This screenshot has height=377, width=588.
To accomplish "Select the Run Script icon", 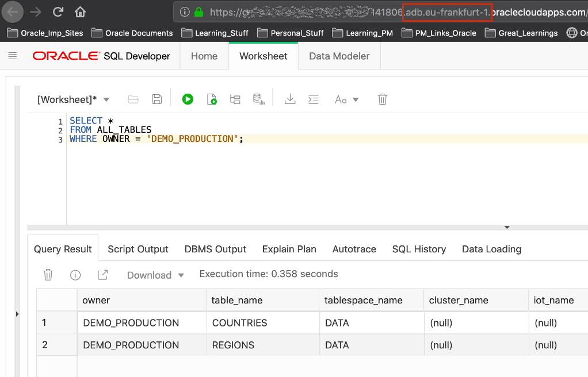I will pyautogui.click(x=212, y=99).
